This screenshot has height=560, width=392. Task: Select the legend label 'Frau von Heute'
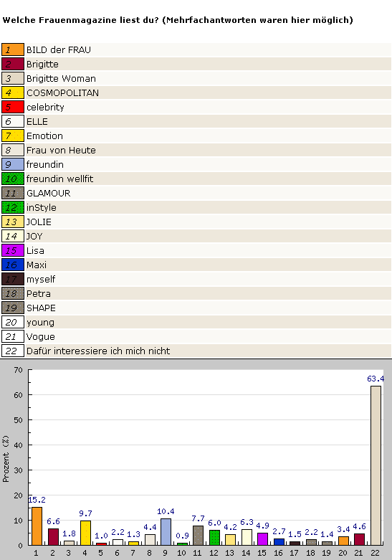pos(61,150)
